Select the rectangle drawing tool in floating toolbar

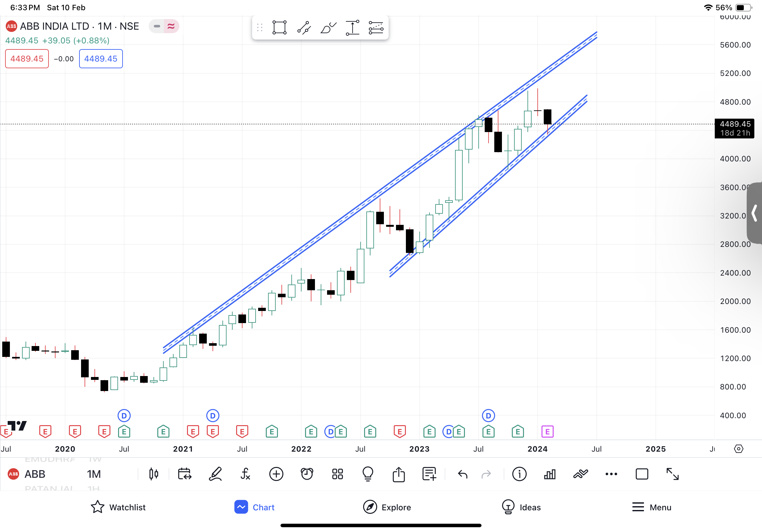(280, 27)
